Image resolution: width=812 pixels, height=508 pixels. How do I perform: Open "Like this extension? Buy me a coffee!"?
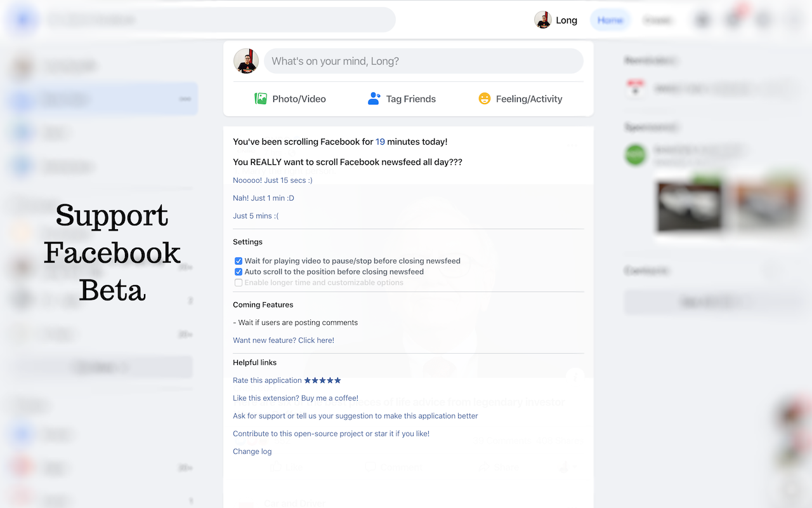pos(296,398)
